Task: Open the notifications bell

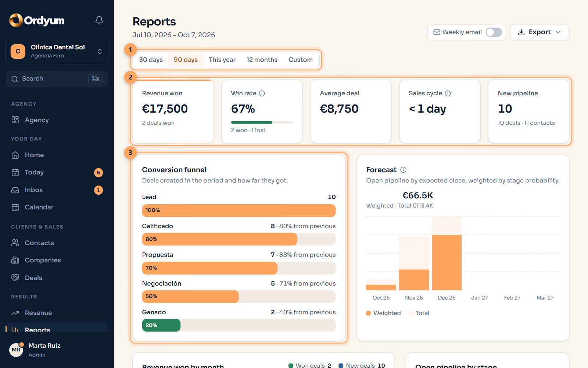Action: 99,20
